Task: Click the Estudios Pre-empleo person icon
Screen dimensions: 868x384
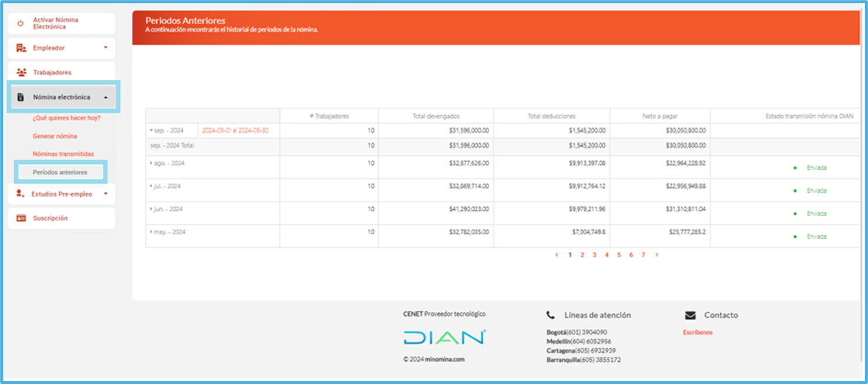Action: pos(21,194)
